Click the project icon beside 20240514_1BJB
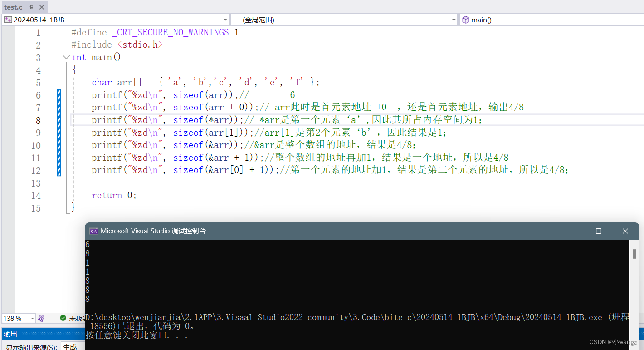Image resolution: width=644 pixels, height=350 pixels. pos(8,20)
